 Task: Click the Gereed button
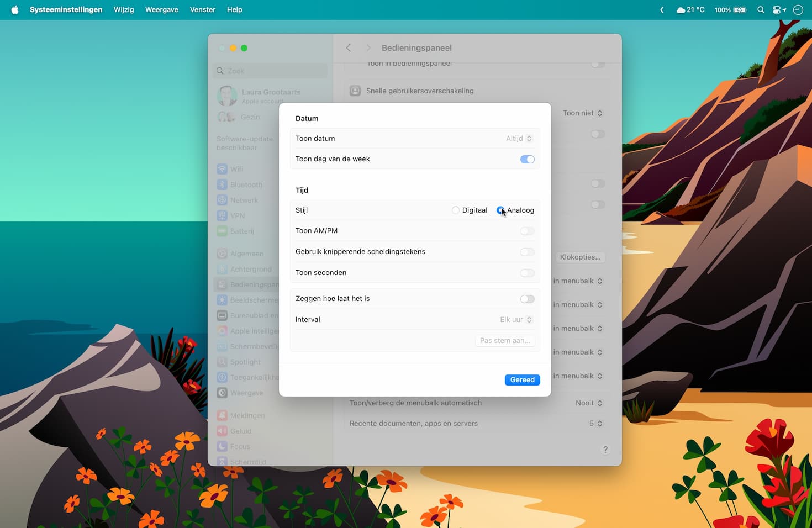(x=522, y=380)
